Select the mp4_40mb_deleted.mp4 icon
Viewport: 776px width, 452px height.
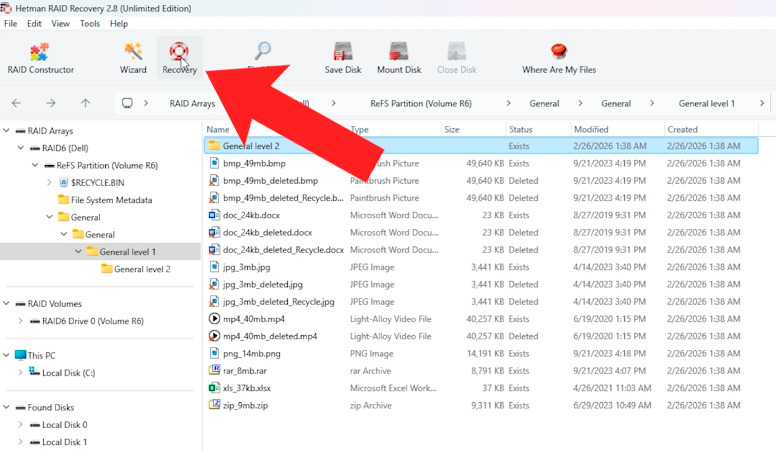[214, 336]
